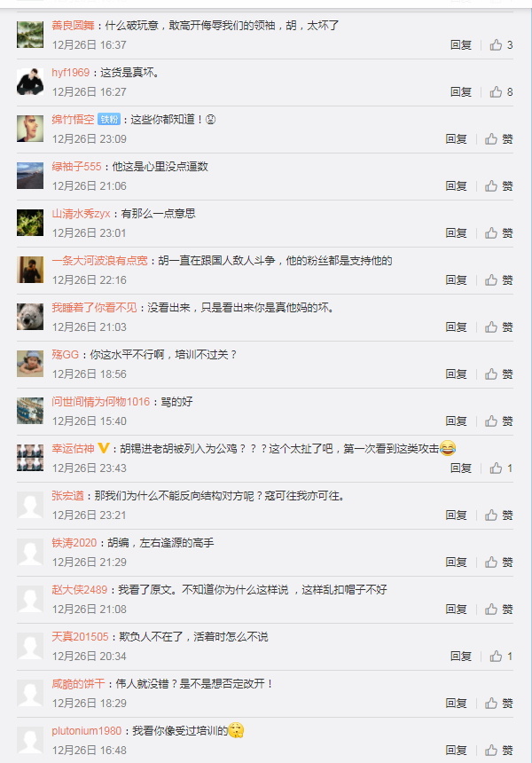Reply to 张宏遒's comment
Screen dimensions: 532x763
(x=456, y=515)
